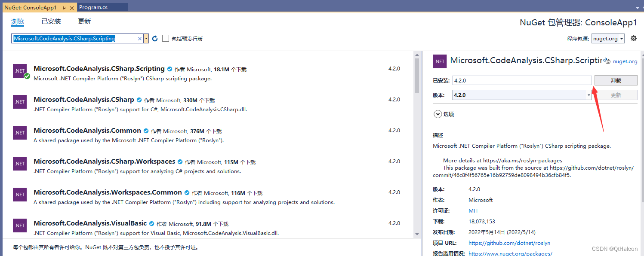This screenshot has height=256, width=644.
Task: Select the Workspaces.Common package icon
Action: (x=20, y=195)
